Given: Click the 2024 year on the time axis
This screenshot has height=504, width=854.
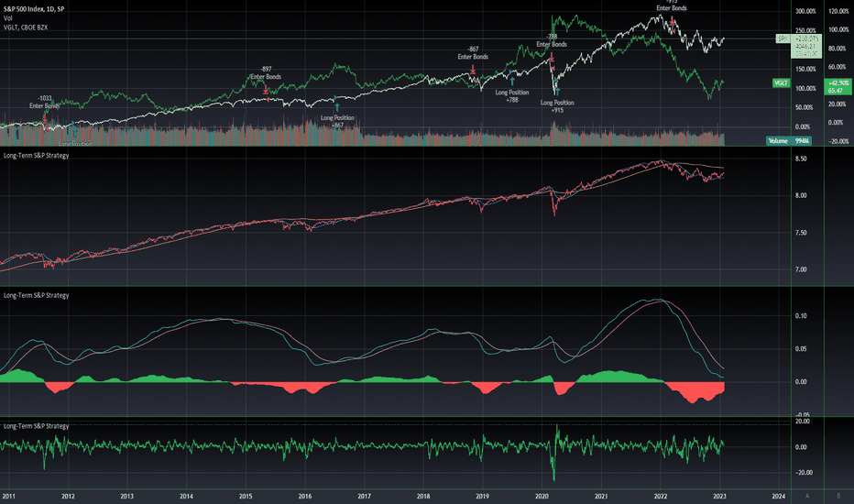Looking at the screenshot, I should tap(779, 497).
